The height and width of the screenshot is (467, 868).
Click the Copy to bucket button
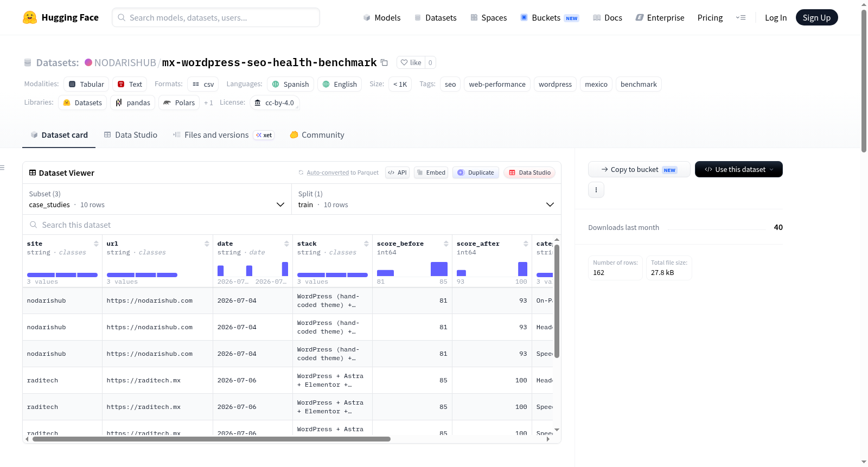point(639,169)
